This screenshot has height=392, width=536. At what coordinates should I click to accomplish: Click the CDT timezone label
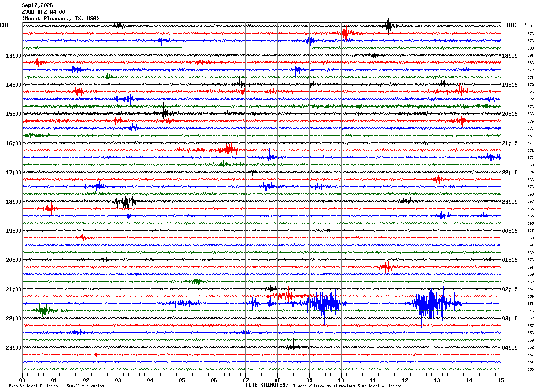pyautogui.click(x=4, y=25)
